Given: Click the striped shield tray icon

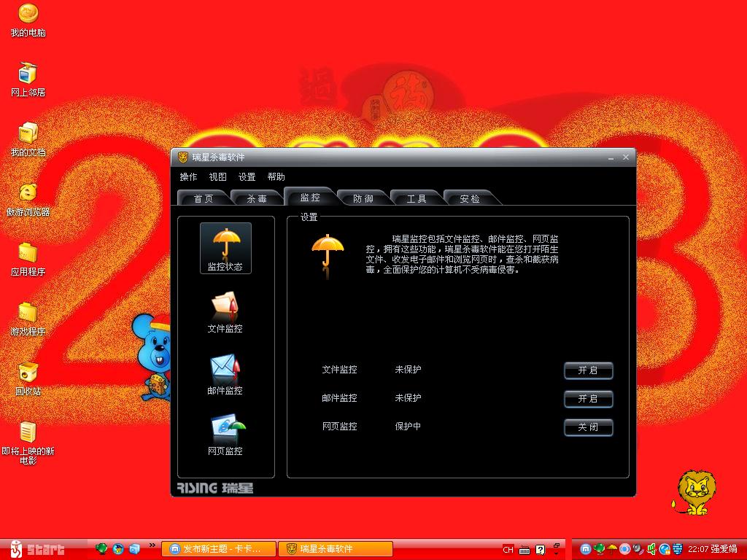Looking at the screenshot, I should pyautogui.click(x=678, y=549).
